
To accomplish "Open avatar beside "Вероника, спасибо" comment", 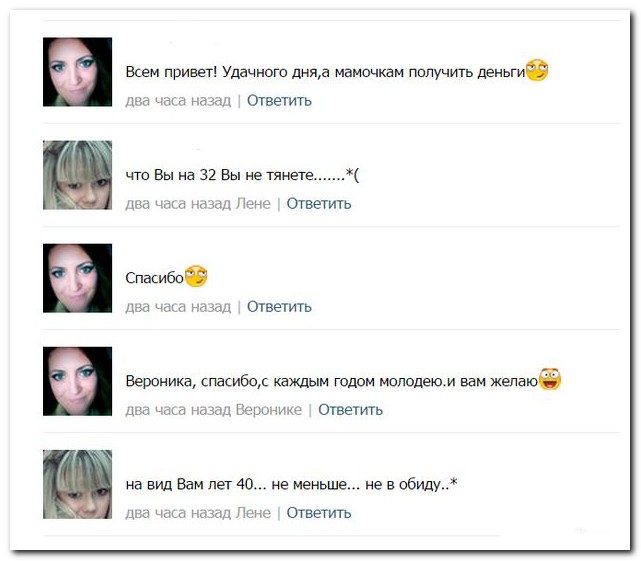I will tap(77, 381).
